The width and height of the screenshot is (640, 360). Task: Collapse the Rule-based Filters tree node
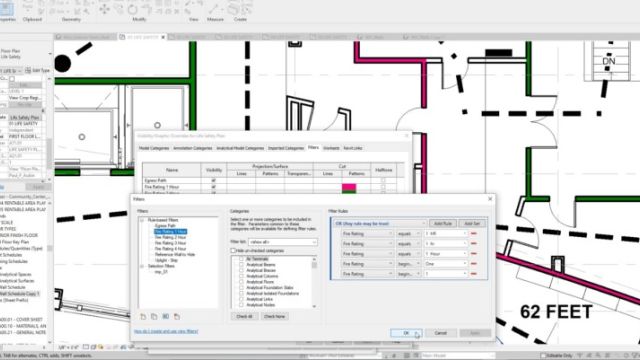[x=142, y=220]
